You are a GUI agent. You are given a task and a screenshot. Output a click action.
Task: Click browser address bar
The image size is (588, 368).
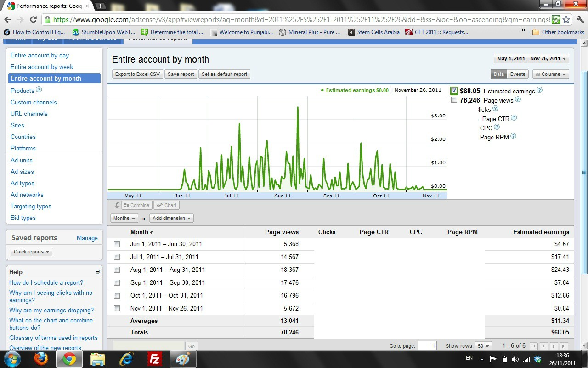coord(301,20)
